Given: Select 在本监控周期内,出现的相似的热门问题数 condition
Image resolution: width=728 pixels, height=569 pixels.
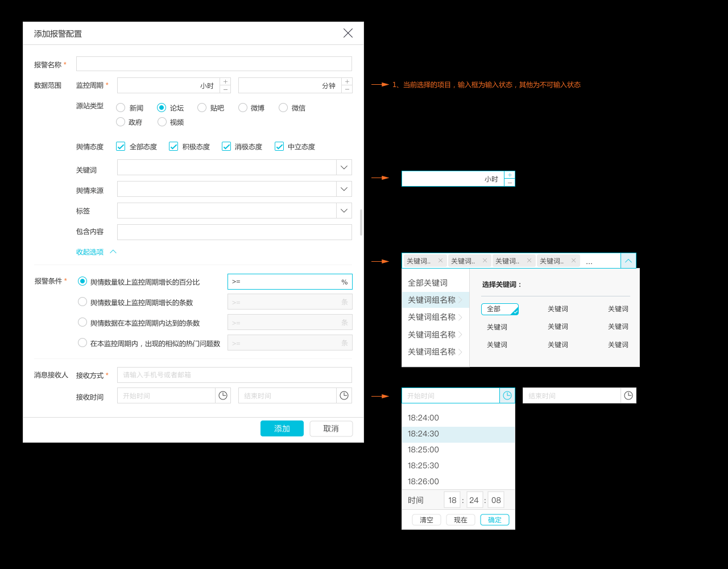Looking at the screenshot, I should pos(82,343).
